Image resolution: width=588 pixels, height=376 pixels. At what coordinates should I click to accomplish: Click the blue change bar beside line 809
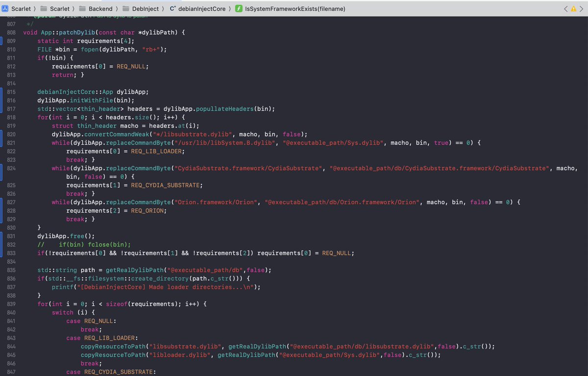pos(1,41)
